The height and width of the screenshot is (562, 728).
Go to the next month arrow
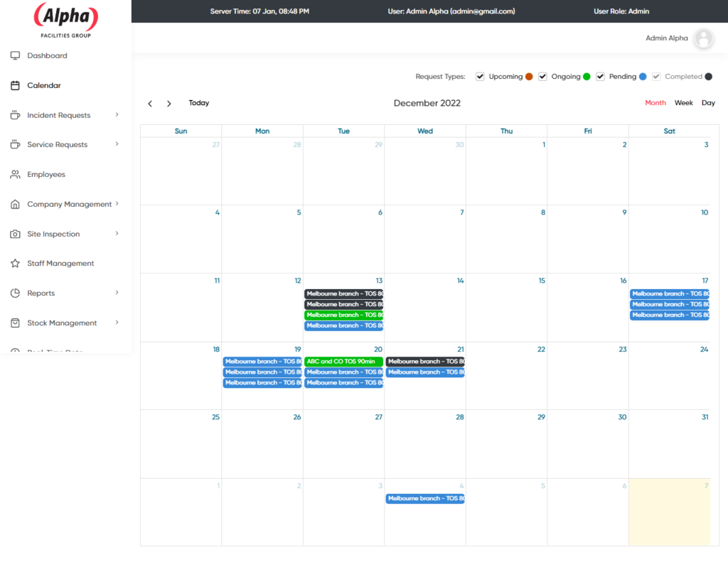168,104
